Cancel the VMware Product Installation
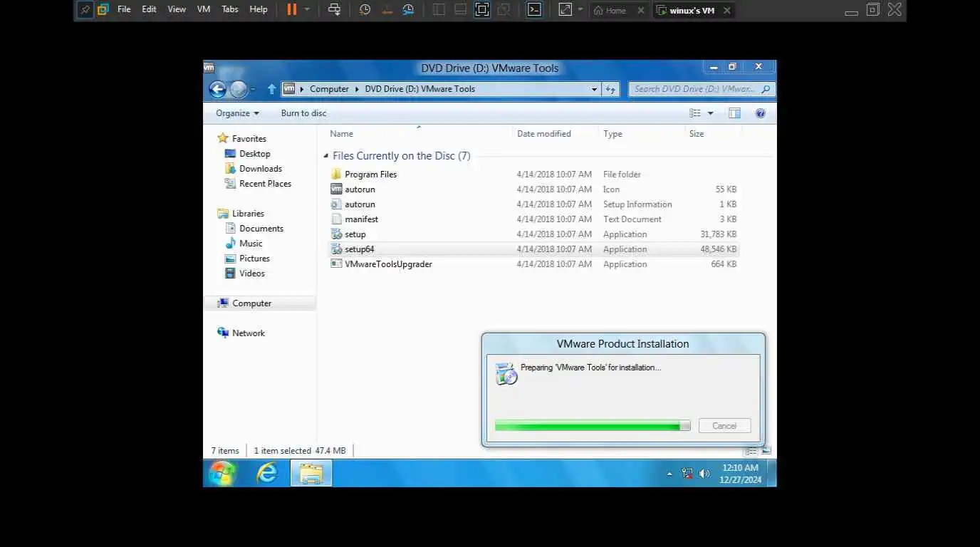The height and width of the screenshot is (547, 980). (724, 426)
